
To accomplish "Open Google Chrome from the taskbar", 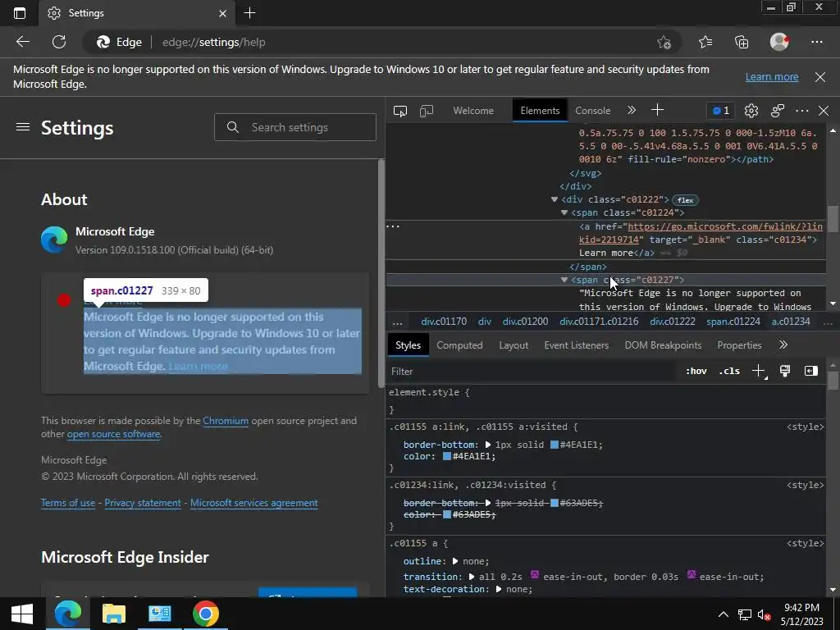I will 206,614.
